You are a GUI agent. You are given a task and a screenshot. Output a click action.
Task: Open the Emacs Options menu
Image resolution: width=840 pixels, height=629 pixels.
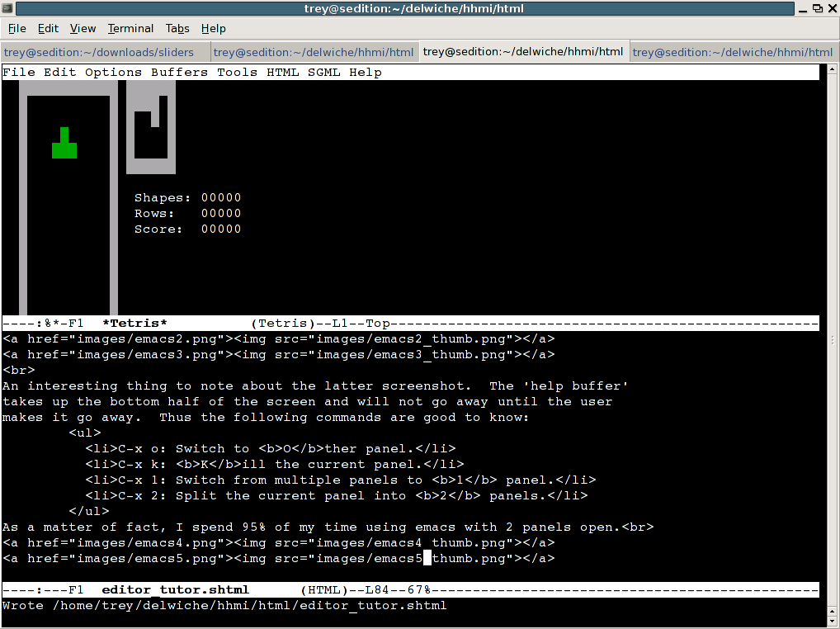[114, 73]
